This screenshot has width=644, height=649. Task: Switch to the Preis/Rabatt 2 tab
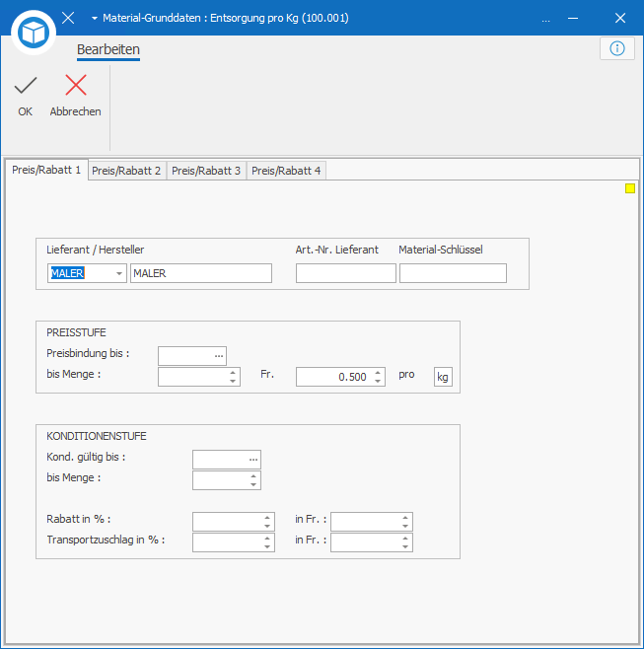point(126,171)
